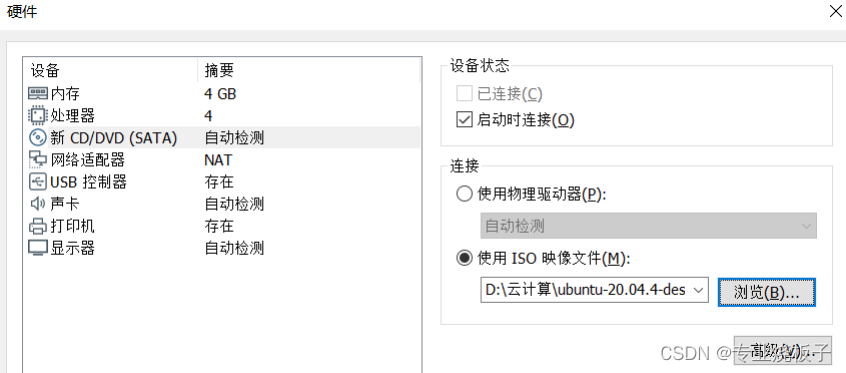Close the 硬件 (hardware) dialog window
846x373 pixels.
pos(836,12)
